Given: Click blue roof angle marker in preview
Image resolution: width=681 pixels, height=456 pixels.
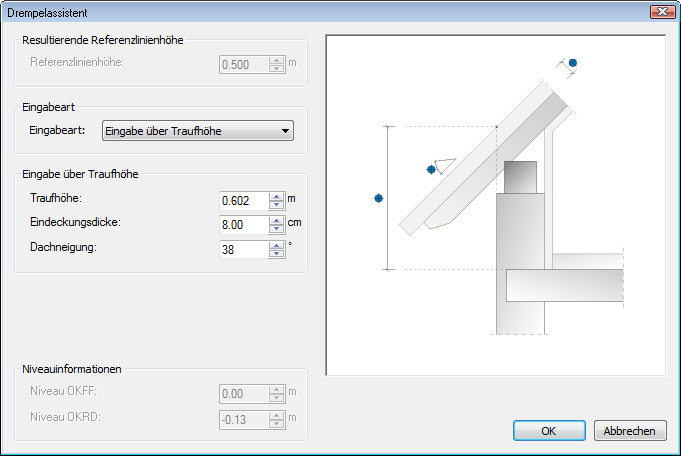Looking at the screenshot, I should coord(431,169).
